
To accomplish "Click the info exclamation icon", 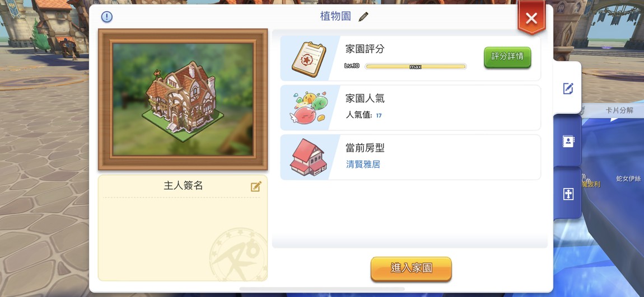I will 107,17.
